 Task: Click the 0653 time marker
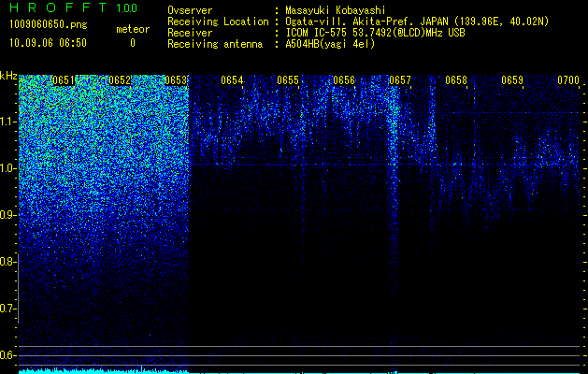(x=176, y=80)
